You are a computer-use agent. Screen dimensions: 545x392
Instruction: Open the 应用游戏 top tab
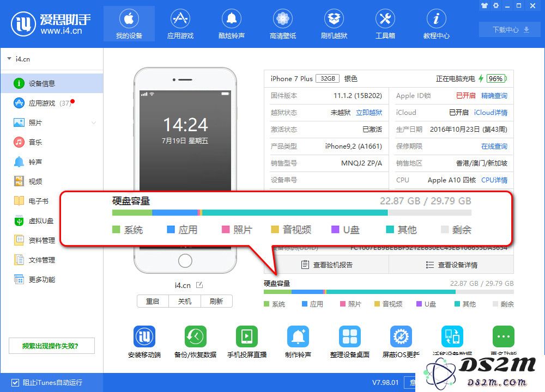[180, 24]
